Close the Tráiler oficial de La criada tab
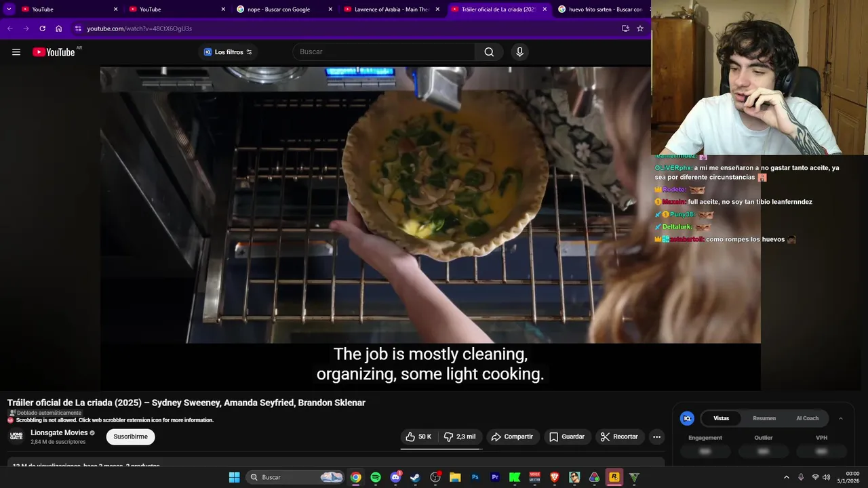The width and height of the screenshot is (868, 488). [545, 9]
